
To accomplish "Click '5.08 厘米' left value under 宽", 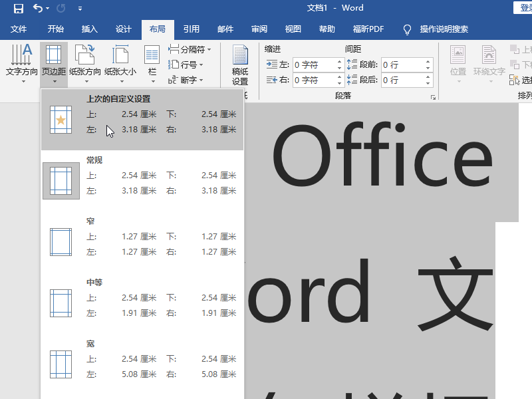I will pyautogui.click(x=139, y=374).
